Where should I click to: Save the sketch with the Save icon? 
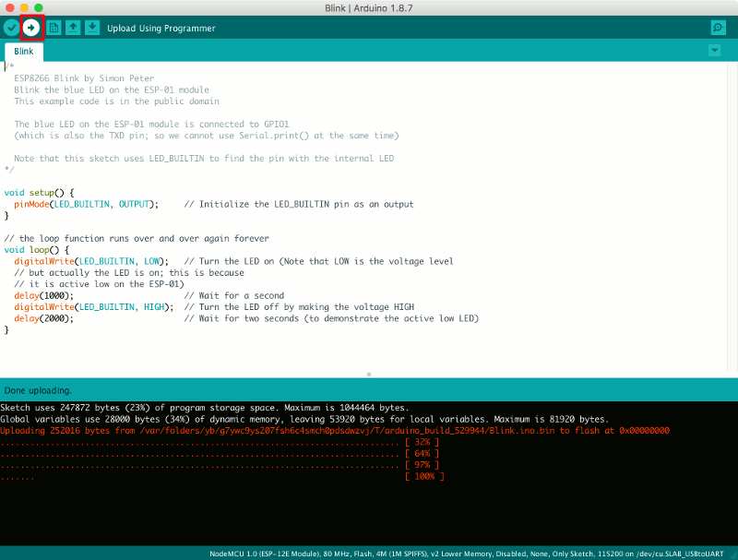pos(92,28)
